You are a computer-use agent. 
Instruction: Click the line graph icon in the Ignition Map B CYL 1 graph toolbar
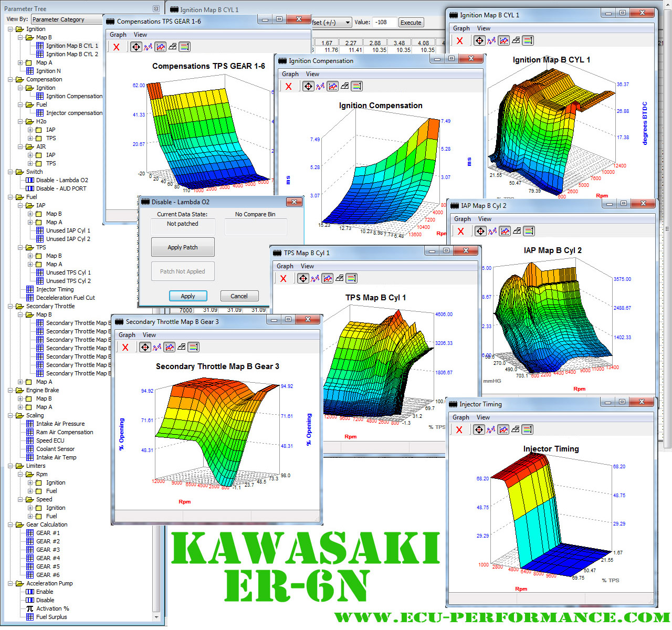(x=491, y=41)
